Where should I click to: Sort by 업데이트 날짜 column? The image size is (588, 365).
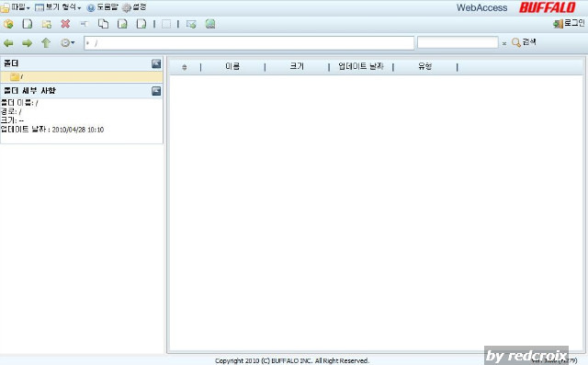tap(361, 67)
